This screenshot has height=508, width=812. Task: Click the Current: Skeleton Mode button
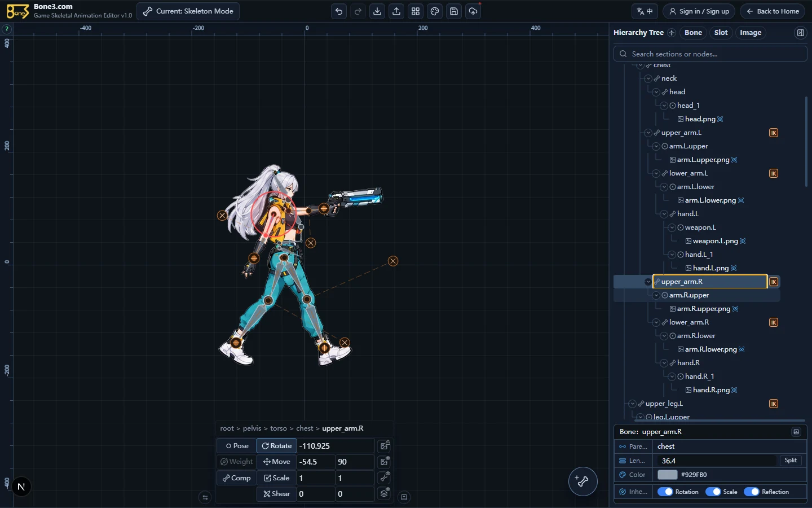[x=188, y=11]
